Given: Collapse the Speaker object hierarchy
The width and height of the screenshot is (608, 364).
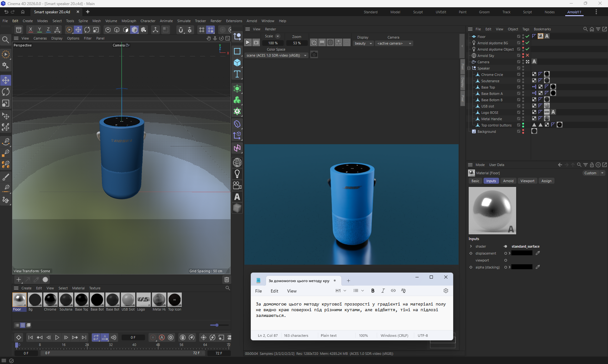Looking at the screenshot, I should tap(469, 68).
